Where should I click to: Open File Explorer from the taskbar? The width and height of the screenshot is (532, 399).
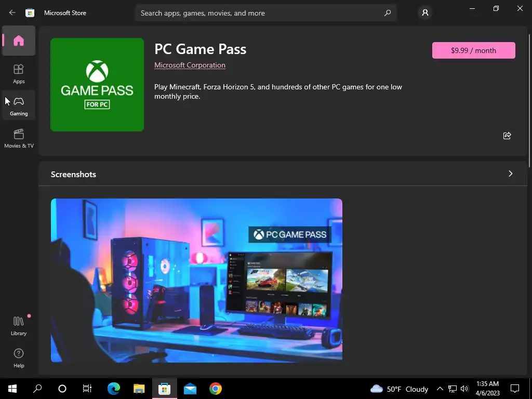click(139, 389)
